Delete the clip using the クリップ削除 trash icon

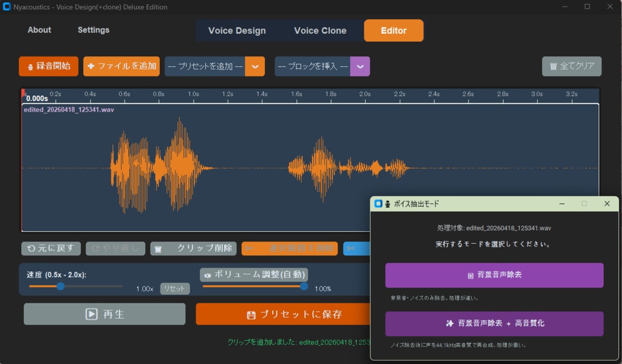193,248
